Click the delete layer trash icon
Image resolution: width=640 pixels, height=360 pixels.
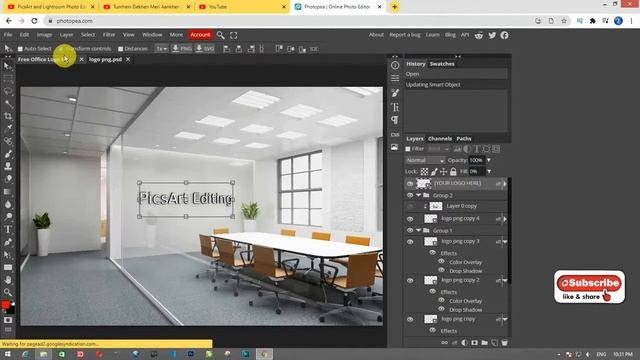(x=504, y=343)
